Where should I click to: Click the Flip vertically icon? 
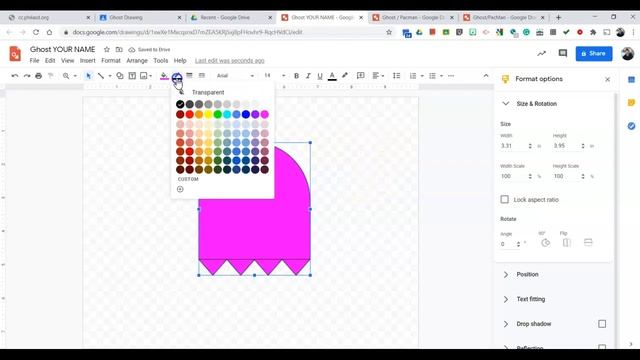coord(588,243)
